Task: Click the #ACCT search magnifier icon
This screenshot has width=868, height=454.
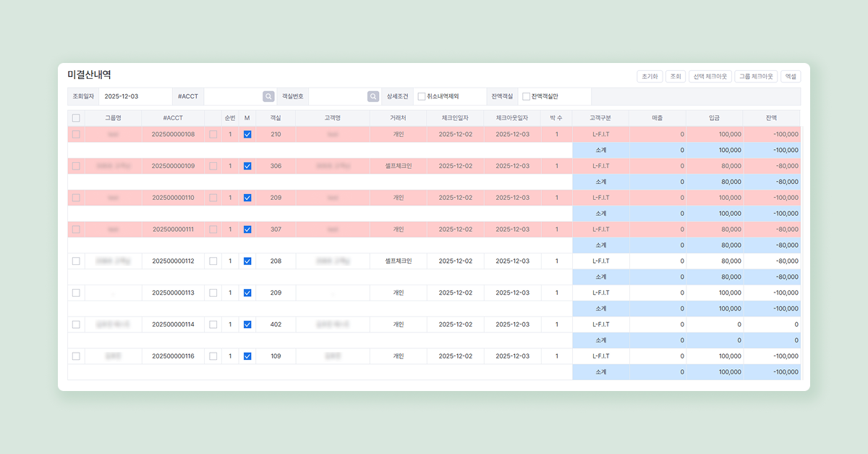Action: [268, 96]
